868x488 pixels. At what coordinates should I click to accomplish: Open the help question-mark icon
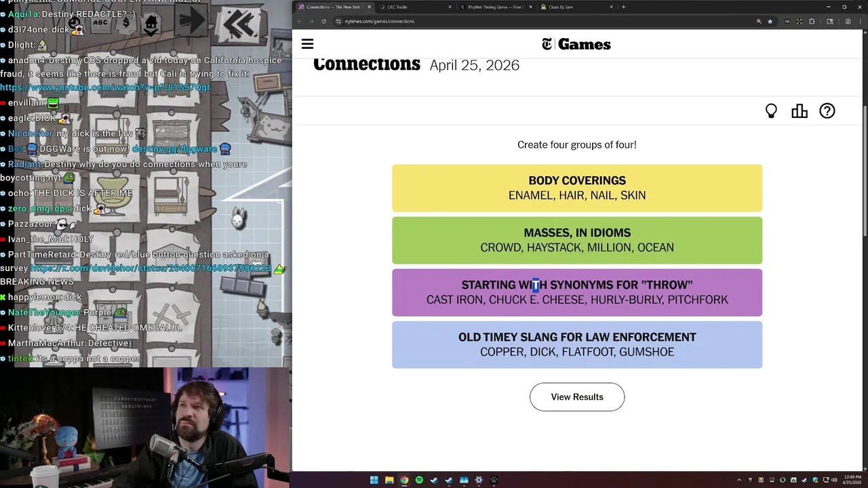(827, 111)
